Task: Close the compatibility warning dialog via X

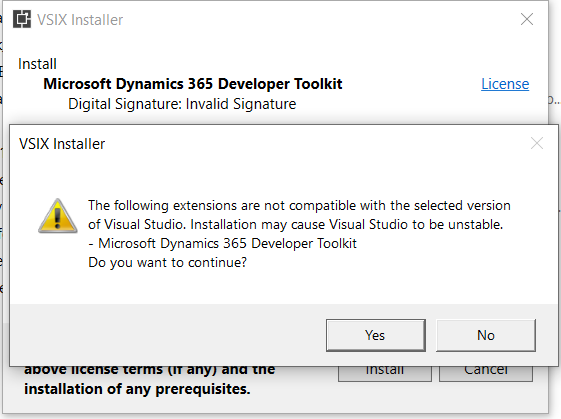Action: tap(537, 143)
